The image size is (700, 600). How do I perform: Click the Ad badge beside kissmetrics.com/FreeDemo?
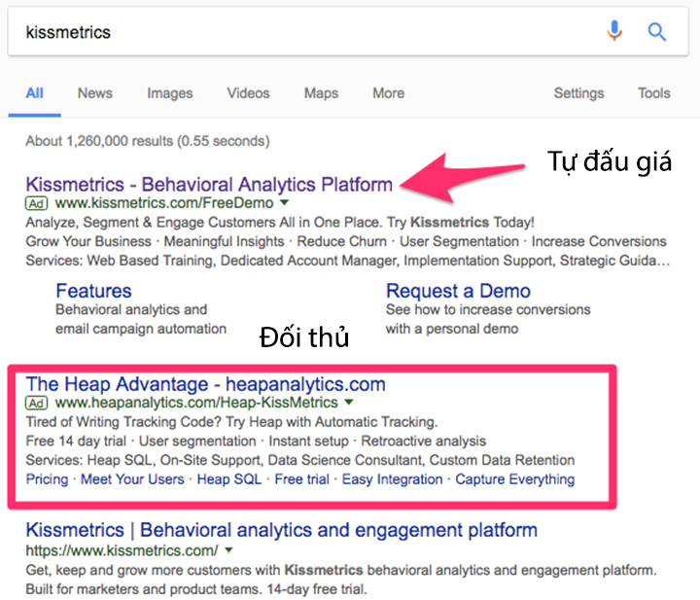click(37, 203)
